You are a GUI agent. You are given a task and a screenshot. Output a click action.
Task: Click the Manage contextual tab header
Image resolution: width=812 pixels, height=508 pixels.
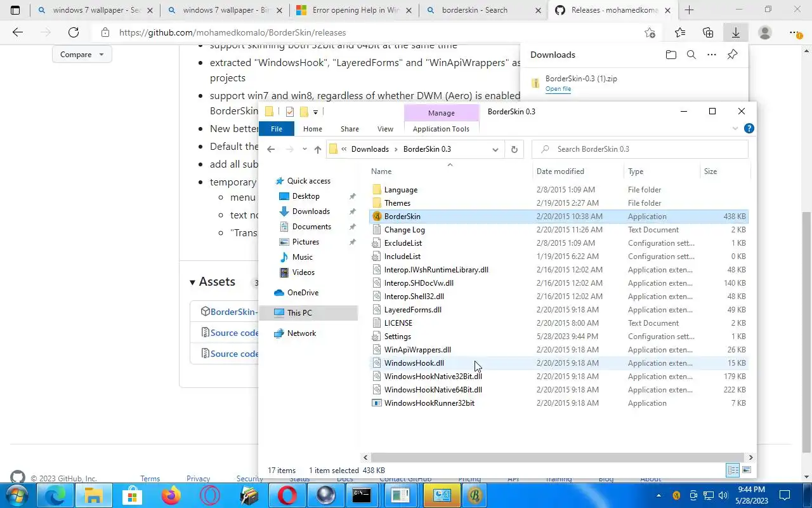(x=441, y=112)
